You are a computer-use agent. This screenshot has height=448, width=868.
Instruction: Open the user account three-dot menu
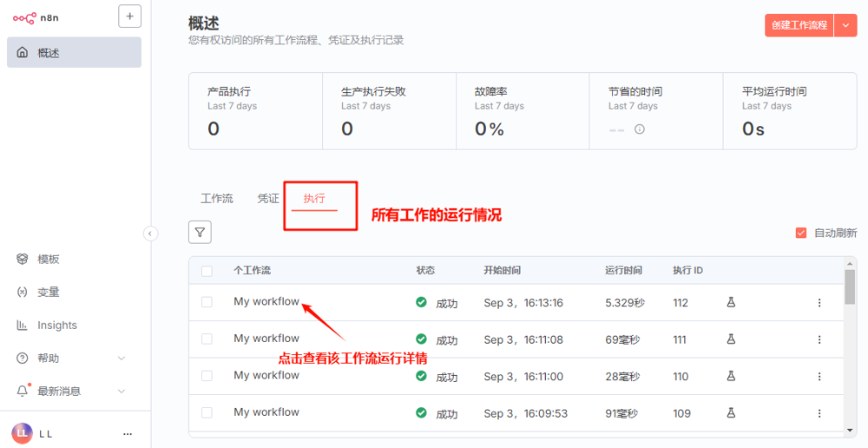[128, 433]
